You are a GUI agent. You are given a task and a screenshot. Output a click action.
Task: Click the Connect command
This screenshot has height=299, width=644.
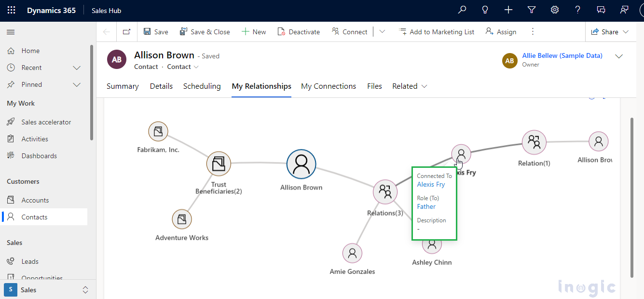click(349, 32)
